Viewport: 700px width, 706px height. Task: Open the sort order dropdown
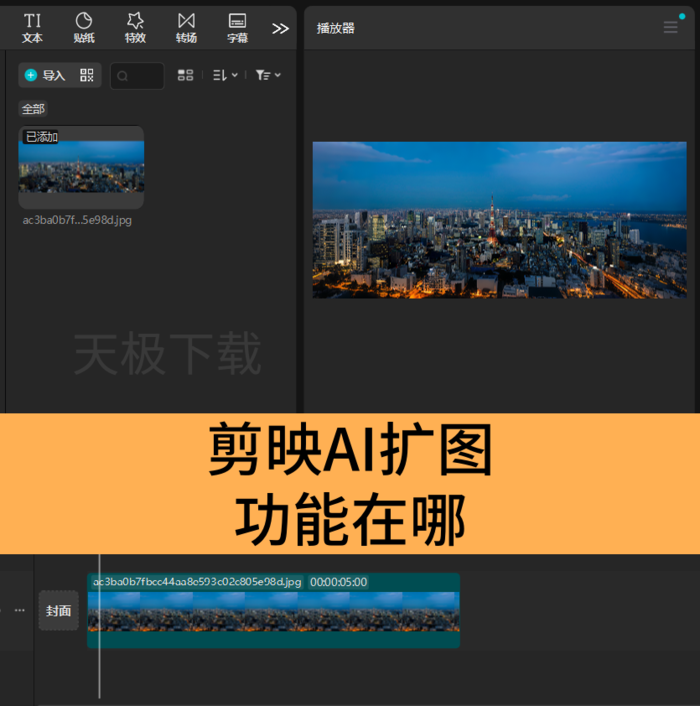coord(225,75)
